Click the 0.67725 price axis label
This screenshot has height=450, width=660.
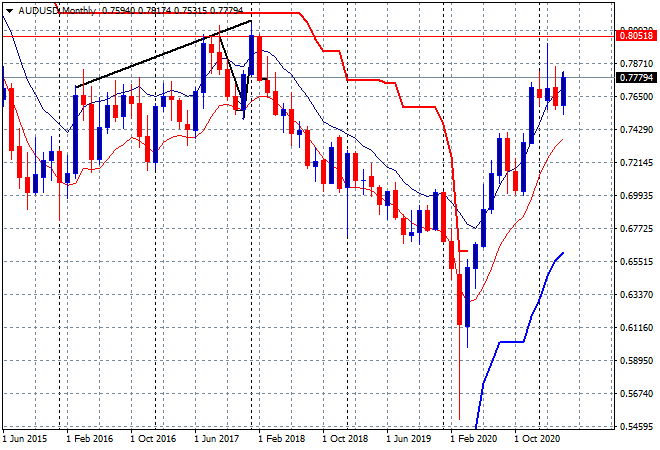636,229
